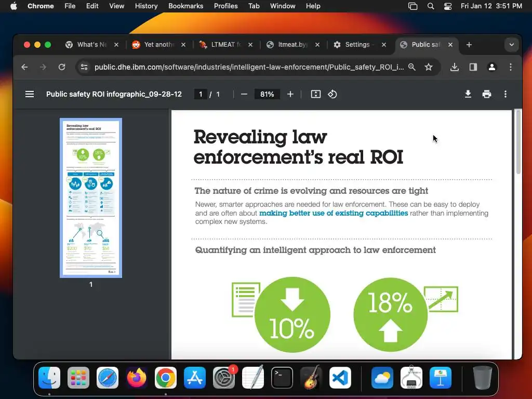Open the Tab menu
Viewport: 532px width, 399px height.
pos(254,6)
